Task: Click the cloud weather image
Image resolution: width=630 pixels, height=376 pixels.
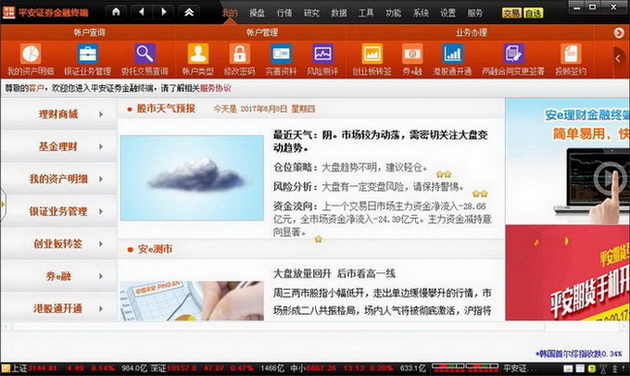Action: coord(192,178)
